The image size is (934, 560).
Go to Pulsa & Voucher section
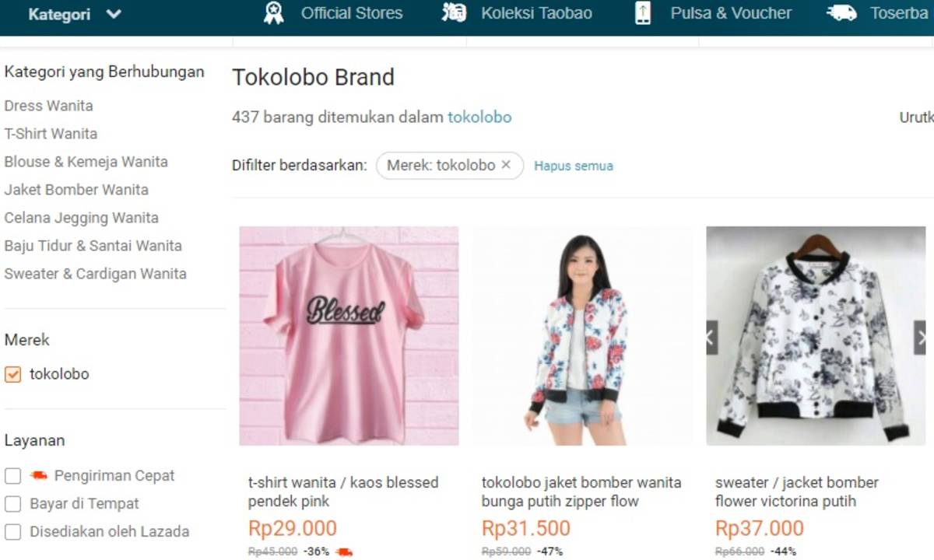tap(730, 13)
